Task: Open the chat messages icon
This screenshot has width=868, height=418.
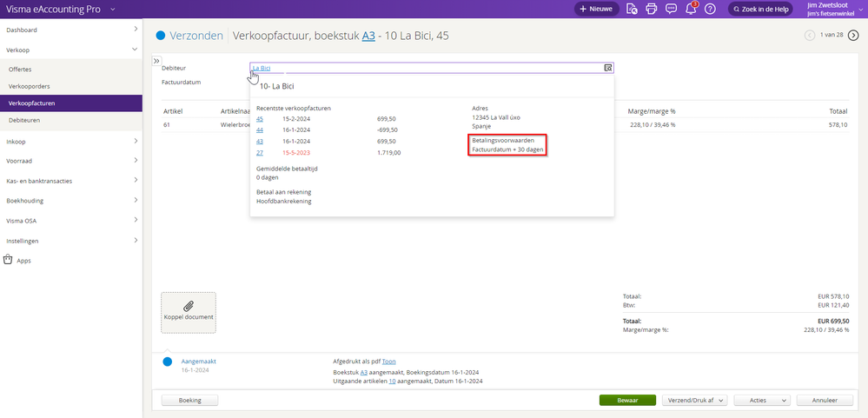Action: (671, 9)
